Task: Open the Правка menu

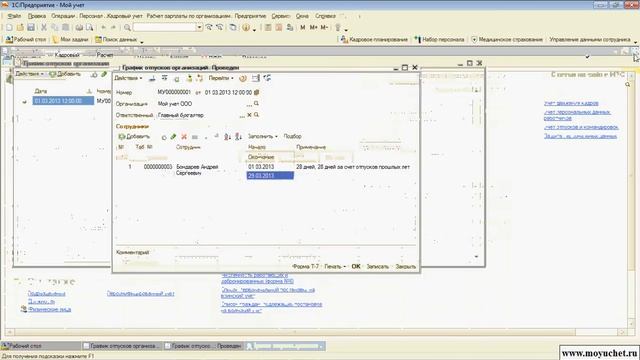Action: click(37, 16)
